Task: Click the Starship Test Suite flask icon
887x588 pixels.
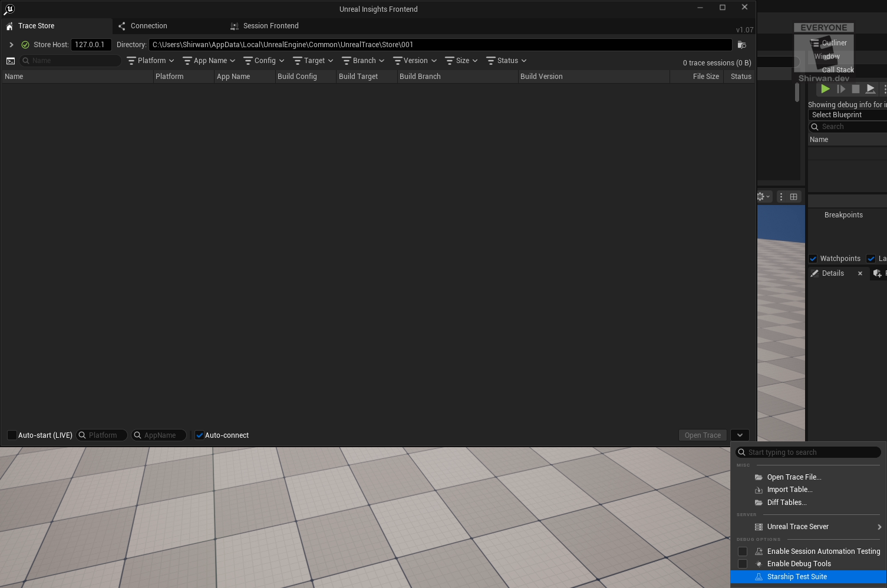Action: click(x=759, y=577)
